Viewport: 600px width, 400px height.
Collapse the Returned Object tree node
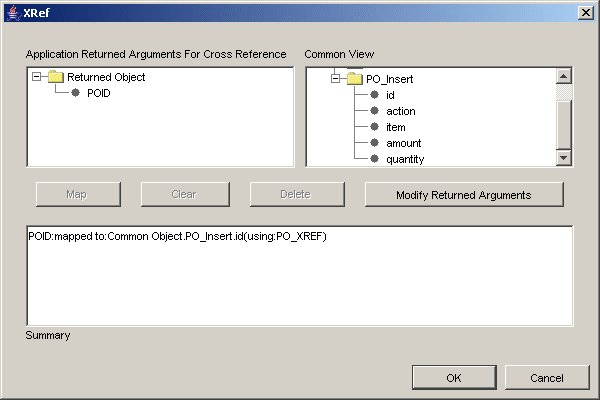point(36,77)
